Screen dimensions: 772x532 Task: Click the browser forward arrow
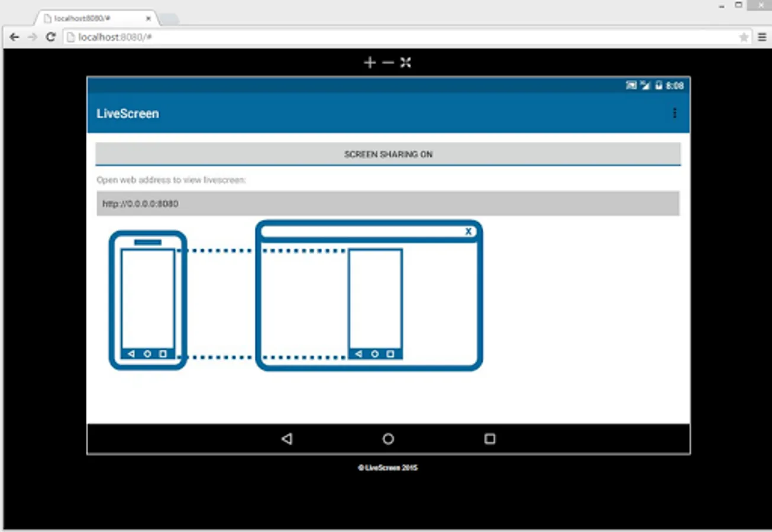(33, 37)
